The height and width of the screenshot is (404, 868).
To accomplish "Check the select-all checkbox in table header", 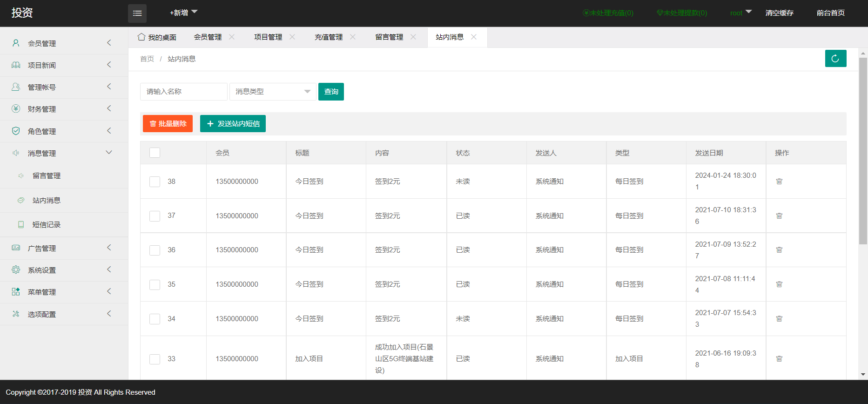I will click(155, 153).
